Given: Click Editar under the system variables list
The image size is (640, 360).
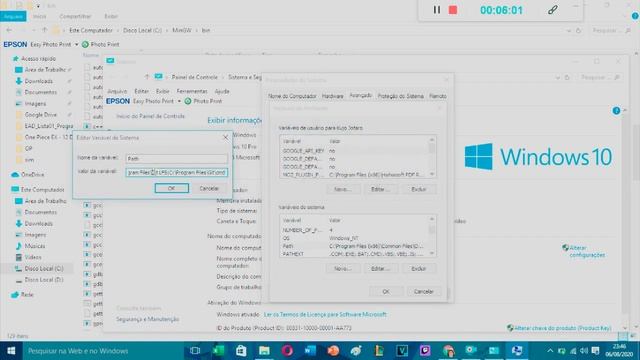Looking at the screenshot, I should [380, 269].
